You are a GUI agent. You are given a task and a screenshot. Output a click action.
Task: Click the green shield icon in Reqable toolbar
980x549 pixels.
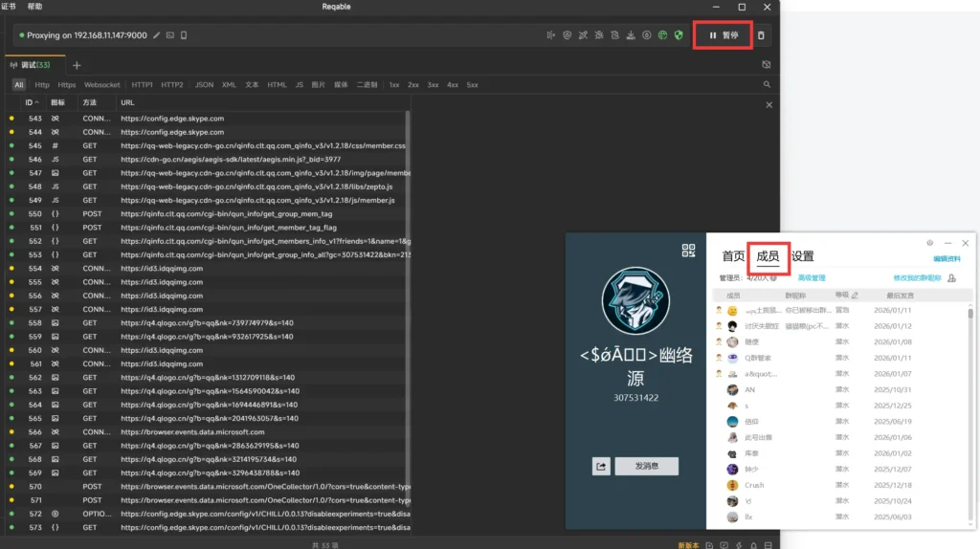click(x=679, y=35)
